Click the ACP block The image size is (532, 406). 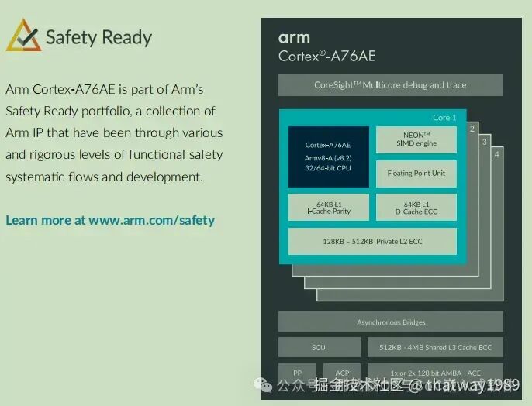[342, 373]
